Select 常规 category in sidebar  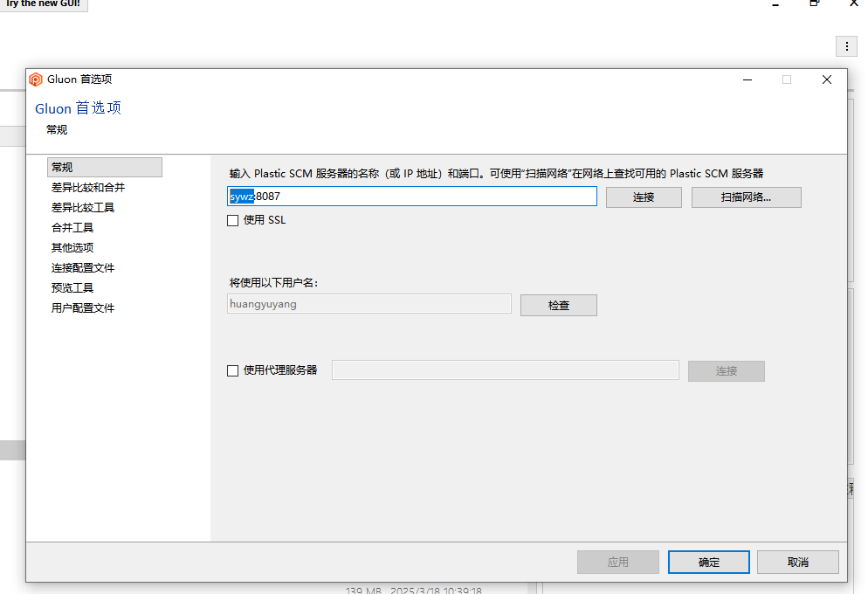[105, 167]
